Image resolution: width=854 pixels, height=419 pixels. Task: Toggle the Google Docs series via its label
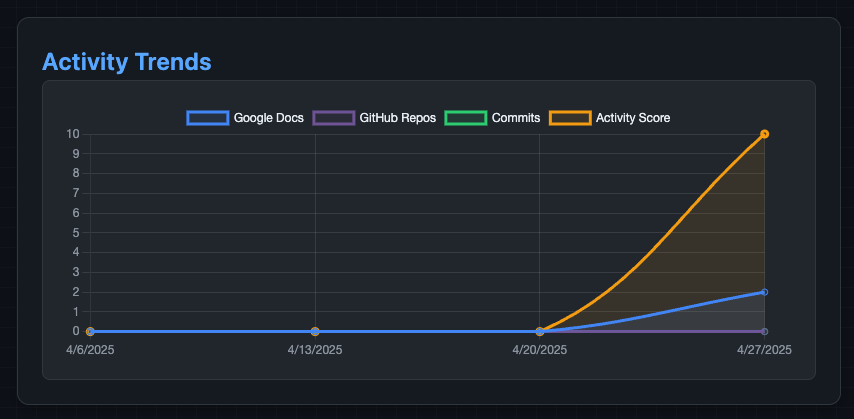[268, 118]
